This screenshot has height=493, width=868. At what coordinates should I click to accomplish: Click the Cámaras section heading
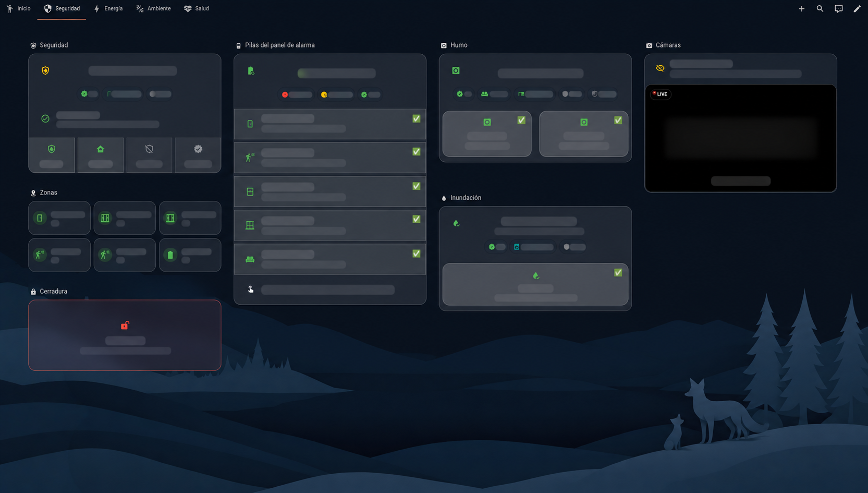coord(668,45)
